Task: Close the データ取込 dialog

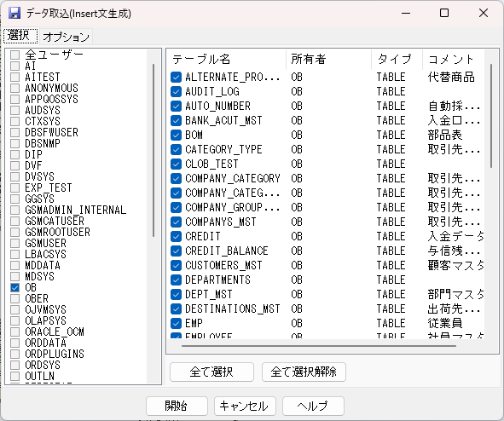Action: [x=484, y=13]
